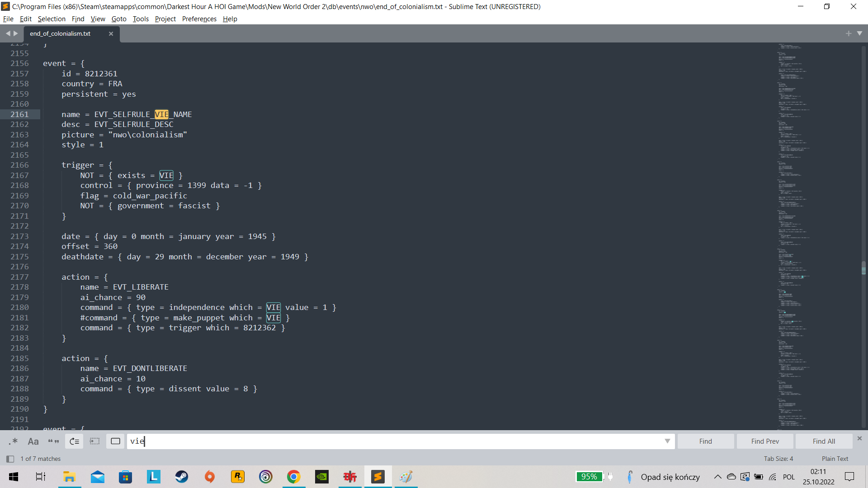Close the end_of_colonialism.txt tab

(111, 34)
